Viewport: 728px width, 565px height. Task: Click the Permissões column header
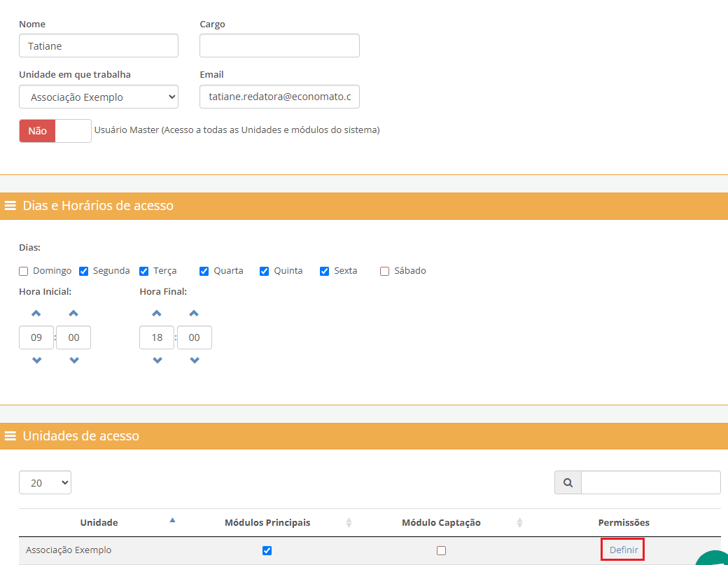coord(624,523)
